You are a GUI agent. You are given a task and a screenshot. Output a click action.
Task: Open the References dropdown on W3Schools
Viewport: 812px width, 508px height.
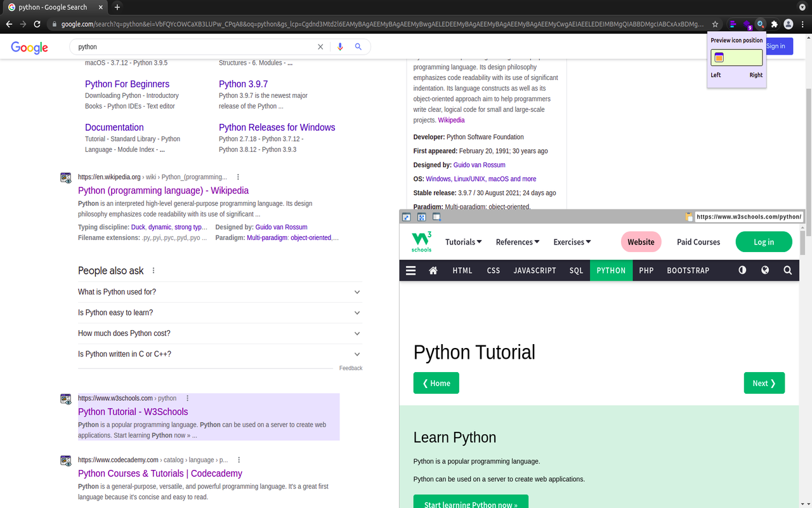point(518,242)
